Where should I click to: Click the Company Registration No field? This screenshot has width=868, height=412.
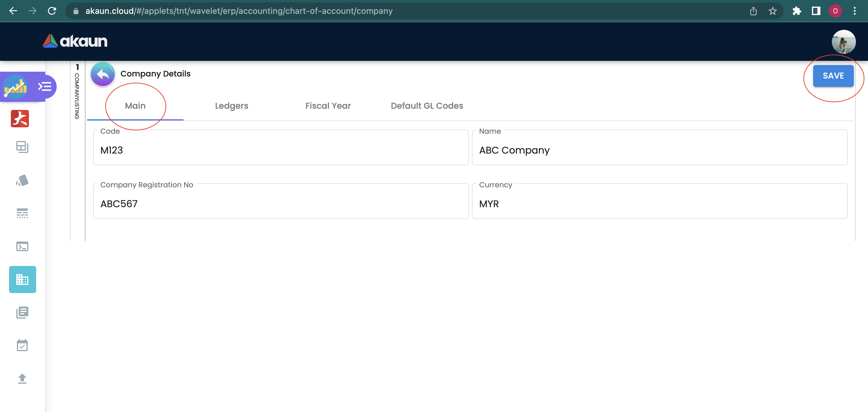280,204
